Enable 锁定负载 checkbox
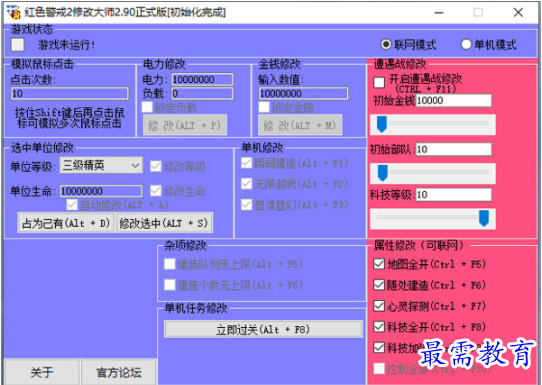 click(x=147, y=107)
